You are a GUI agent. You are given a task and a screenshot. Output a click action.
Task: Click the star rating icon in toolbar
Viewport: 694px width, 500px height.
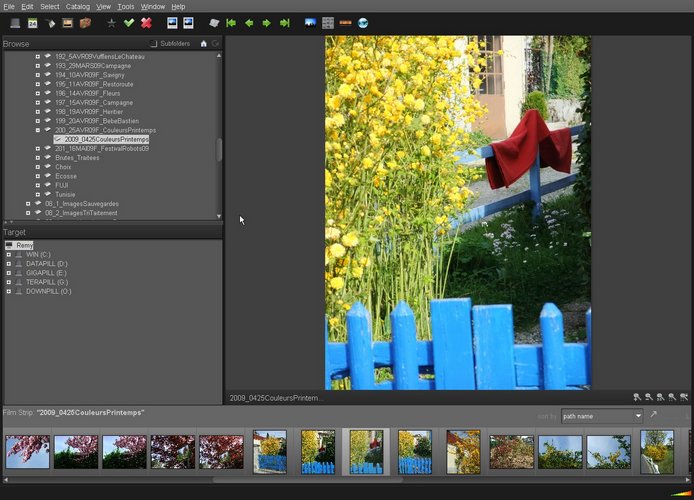click(111, 23)
